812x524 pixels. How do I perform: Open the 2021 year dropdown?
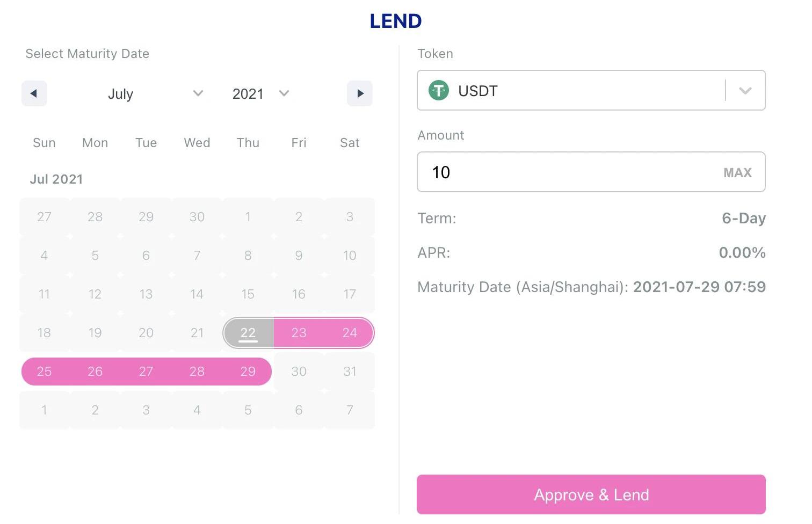coord(260,93)
